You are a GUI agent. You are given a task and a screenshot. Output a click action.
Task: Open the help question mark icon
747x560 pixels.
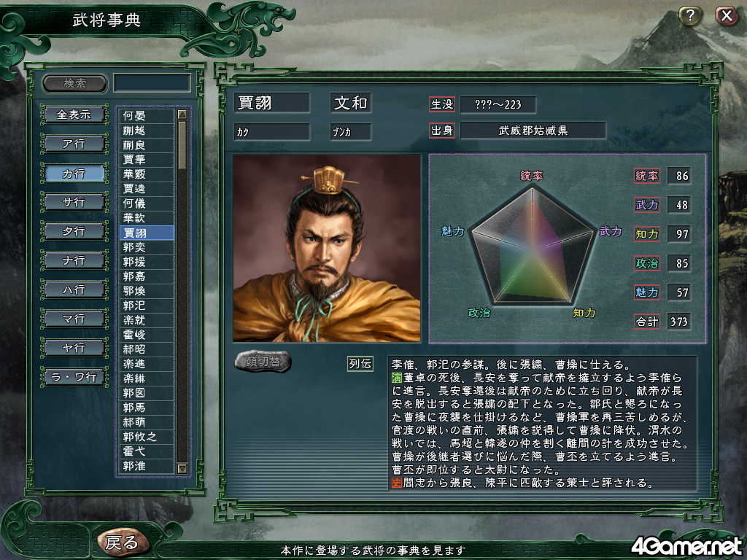pos(689,16)
